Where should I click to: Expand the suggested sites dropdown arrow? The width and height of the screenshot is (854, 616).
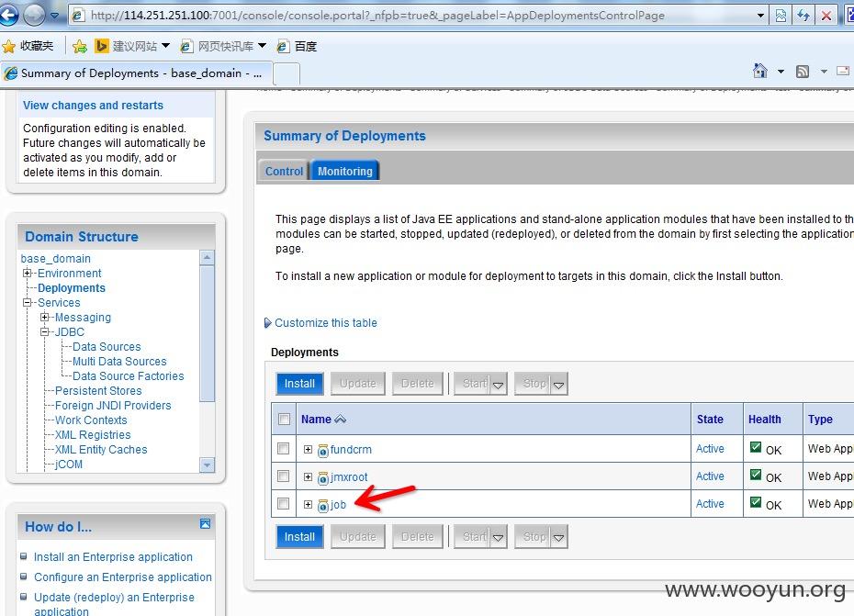click(165, 46)
